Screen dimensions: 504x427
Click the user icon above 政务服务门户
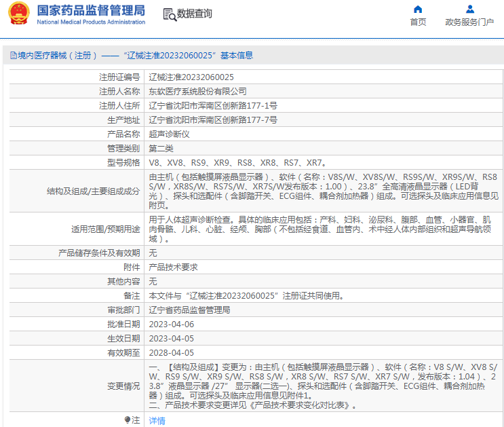pyautogui.click(x=469, y=10)
